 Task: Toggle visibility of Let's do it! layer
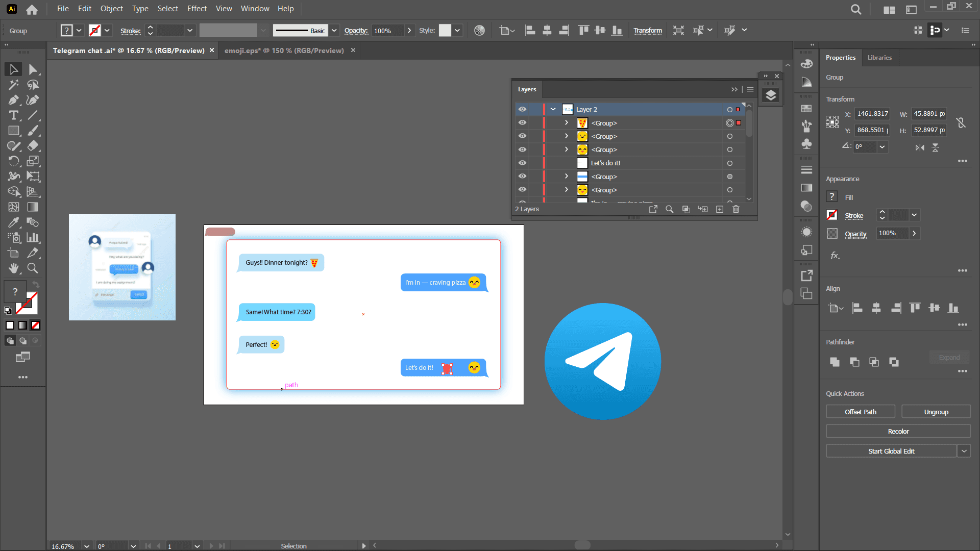(x=522, y=163)
